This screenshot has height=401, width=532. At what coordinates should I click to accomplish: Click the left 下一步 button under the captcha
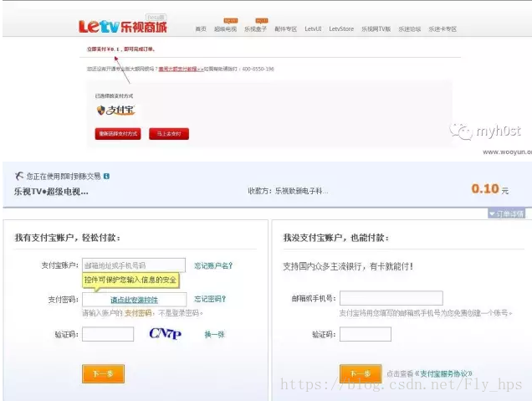[103, 374]
